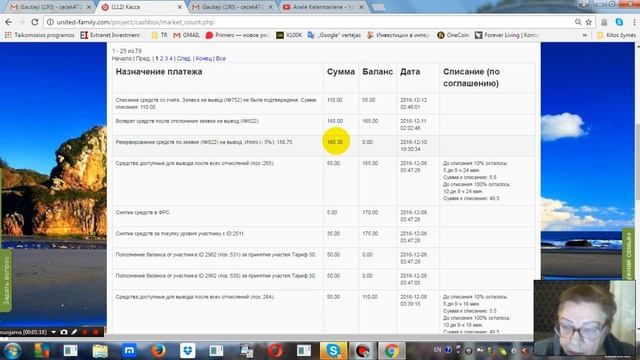Viewport: 640px width, 360px height.
Task: Open the TR bookmarks folder
Action: point(159,35)
